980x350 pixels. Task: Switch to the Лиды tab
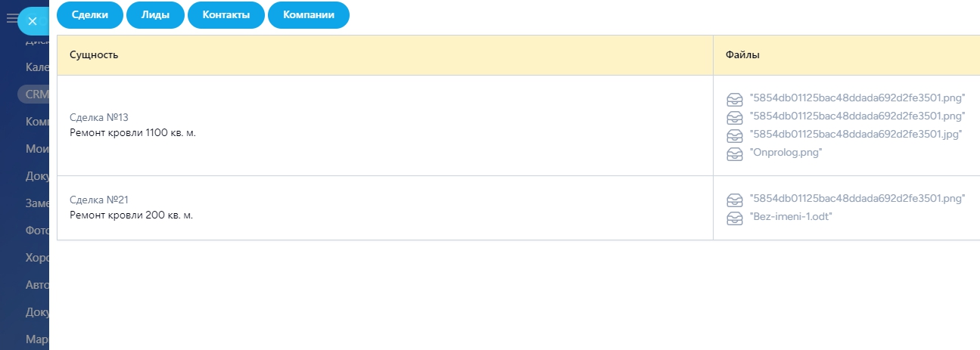[155, 15]
